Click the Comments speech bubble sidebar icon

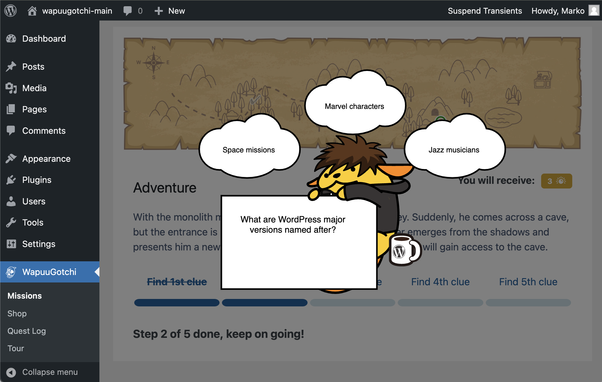tap(11, 131)
